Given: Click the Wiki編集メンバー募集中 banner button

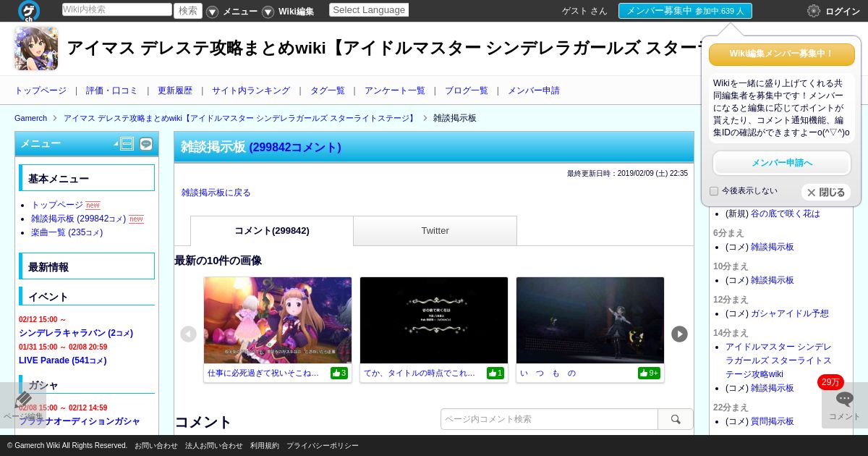Looking at the screenshot, I should click(x=782, y=54).
